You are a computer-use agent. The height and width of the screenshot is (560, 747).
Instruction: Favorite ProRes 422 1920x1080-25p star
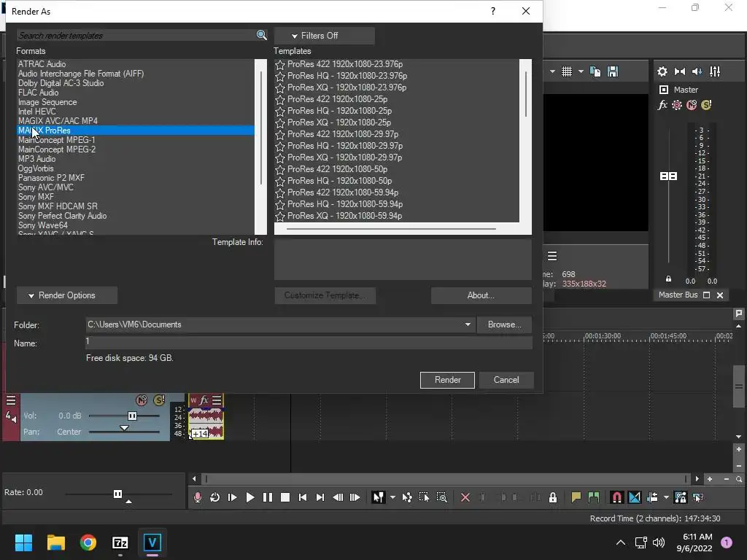pos(280,99)
